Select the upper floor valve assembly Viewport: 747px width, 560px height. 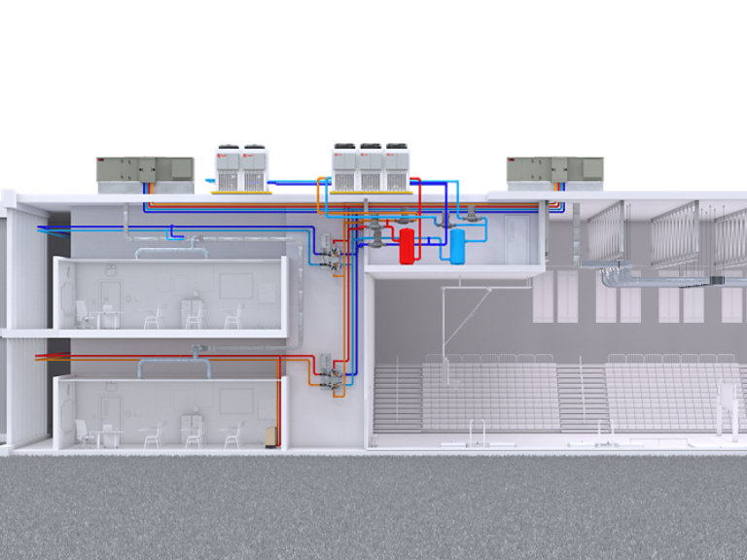click(x=332, y=255)
